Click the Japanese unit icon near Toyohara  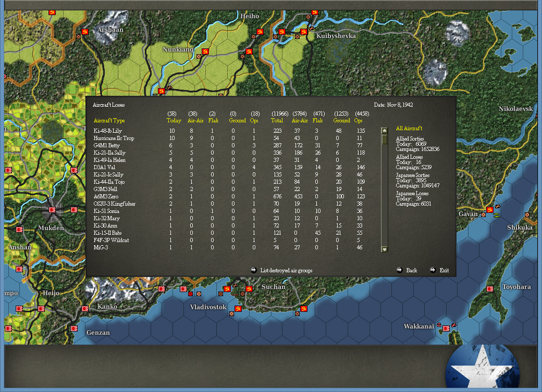(490, 288)
